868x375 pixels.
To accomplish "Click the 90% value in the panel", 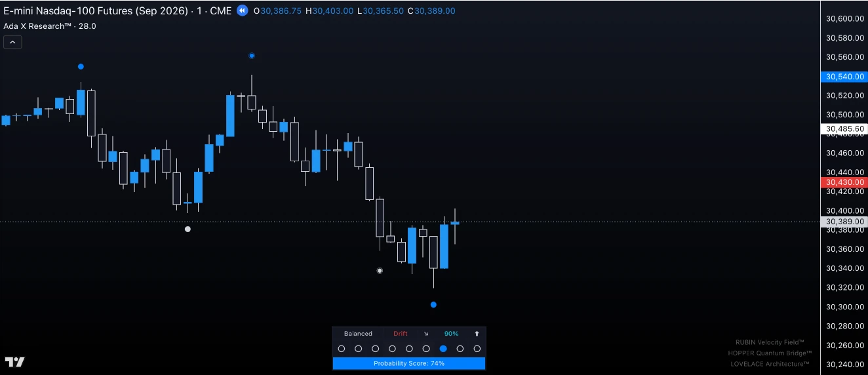I will [x=451, y=334].
